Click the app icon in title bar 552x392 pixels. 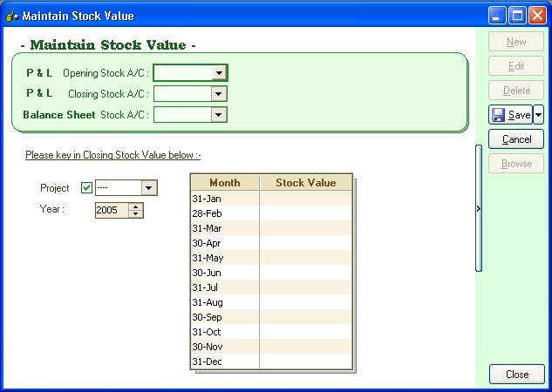pos(12,15)
